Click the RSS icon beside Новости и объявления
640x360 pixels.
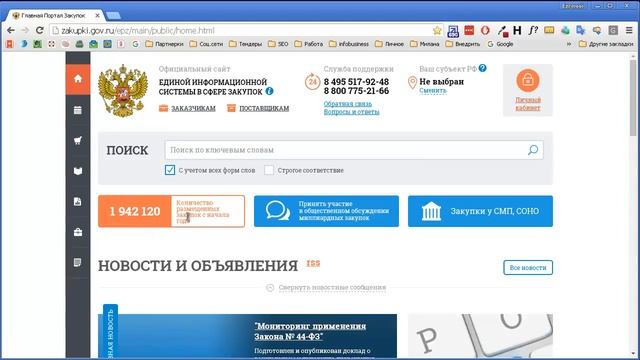313,264
